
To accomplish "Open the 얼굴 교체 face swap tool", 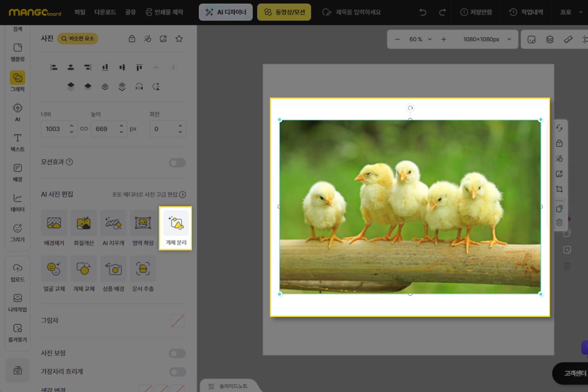I will (x=54, y=269).
